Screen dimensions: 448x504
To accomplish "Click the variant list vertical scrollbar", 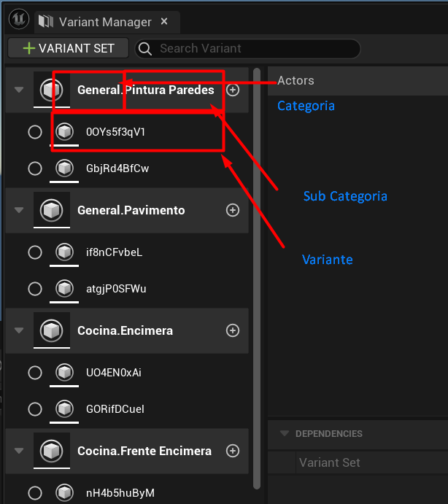I will point(257,277).
